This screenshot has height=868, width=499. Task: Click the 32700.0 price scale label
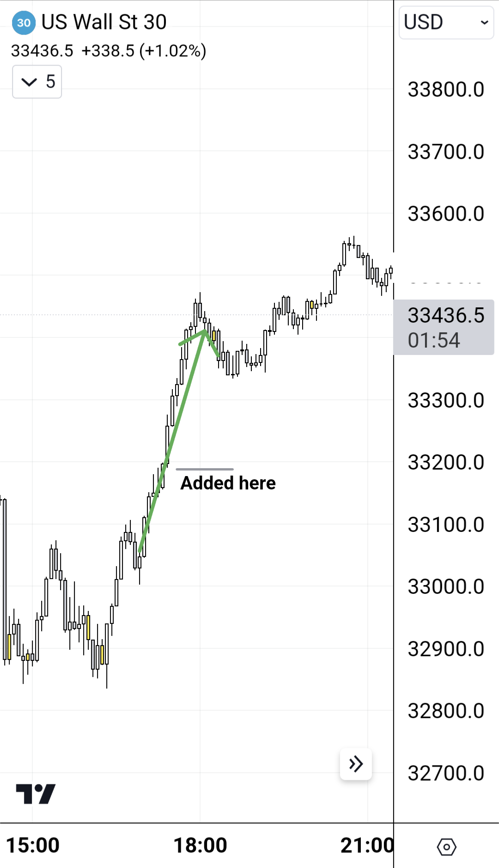click(x=446, y=773)
